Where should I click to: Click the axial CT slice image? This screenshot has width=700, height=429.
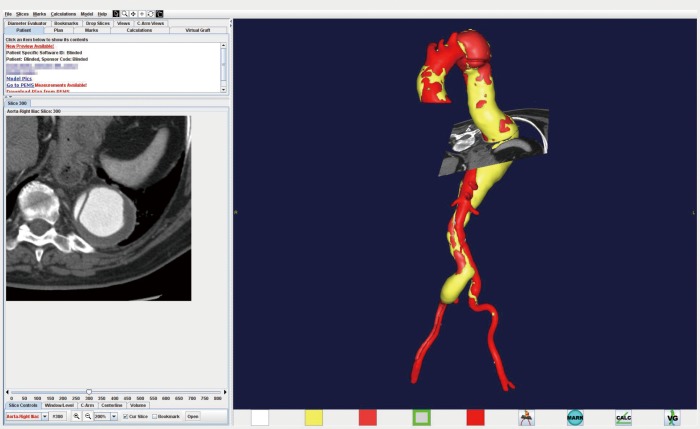pyautogui.click(x=99, y=208)
